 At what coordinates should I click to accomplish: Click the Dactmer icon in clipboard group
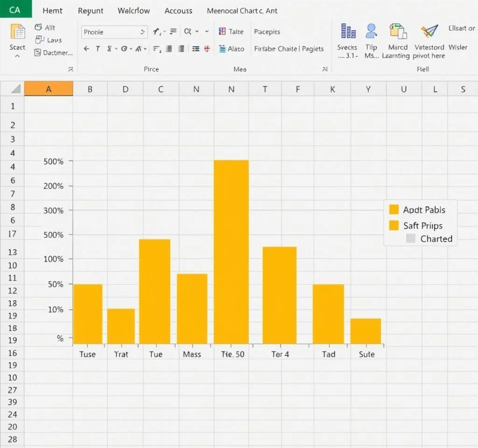pyautogui.click(x=38, y=53)
